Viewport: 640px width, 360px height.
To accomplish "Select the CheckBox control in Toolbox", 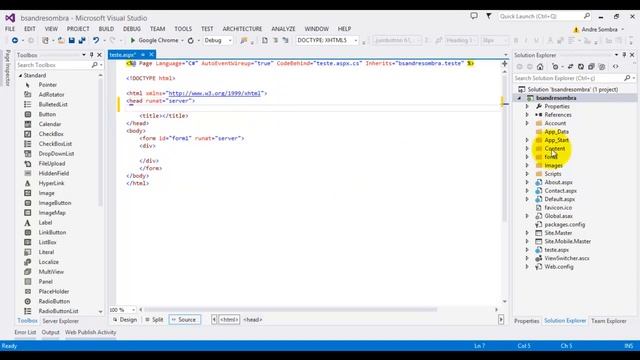I will pyautogui.click(x=51, y=134).
